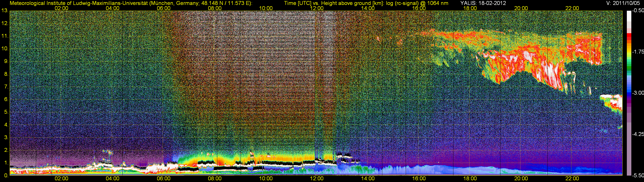Click '12:00' on the bottom time axis

click(317, 179)
